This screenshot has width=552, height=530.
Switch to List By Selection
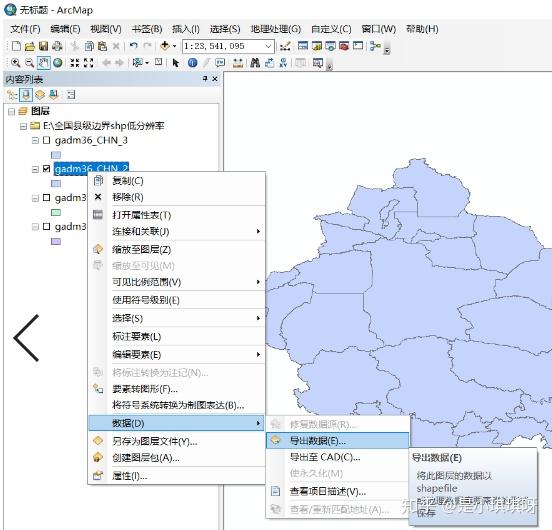[54, 95]
